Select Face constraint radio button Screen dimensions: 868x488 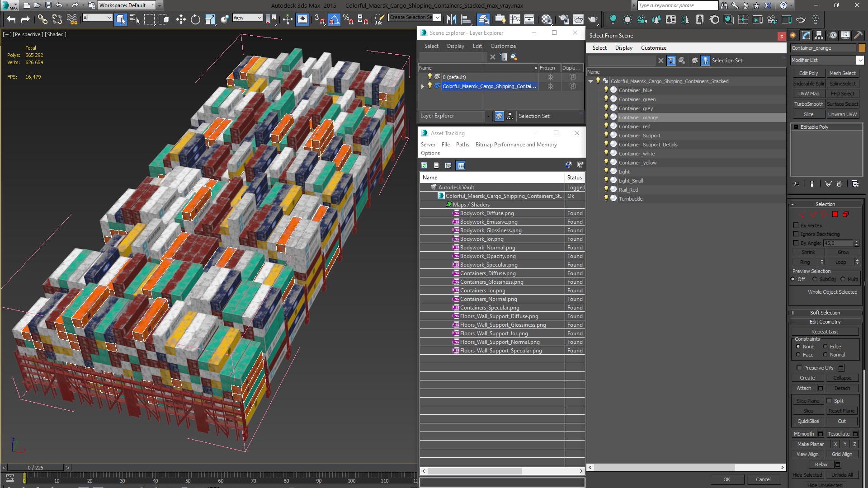[798, 355]
